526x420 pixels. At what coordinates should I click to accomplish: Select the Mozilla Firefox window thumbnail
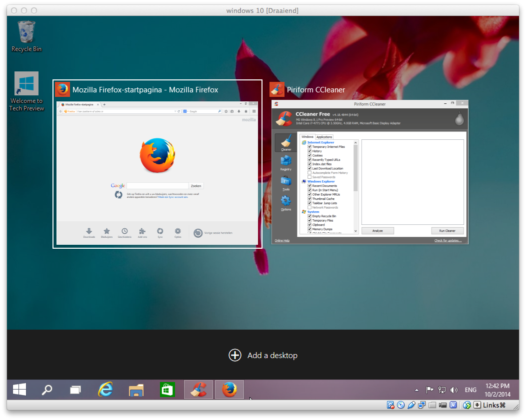pos(157,170)
